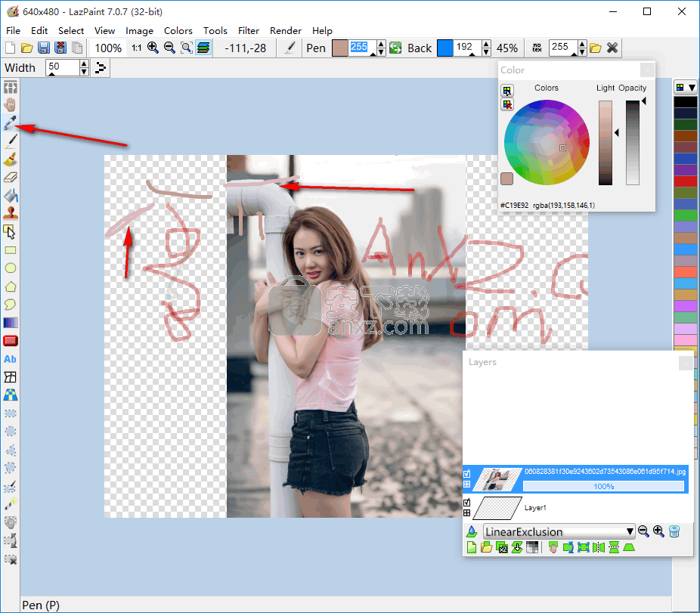700x613 pixels.
Task: Select the rectangular selection tool
Action: 10,413
